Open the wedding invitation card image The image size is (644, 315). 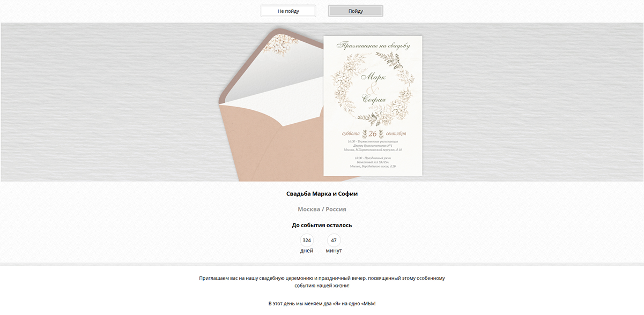coord(373,106)
